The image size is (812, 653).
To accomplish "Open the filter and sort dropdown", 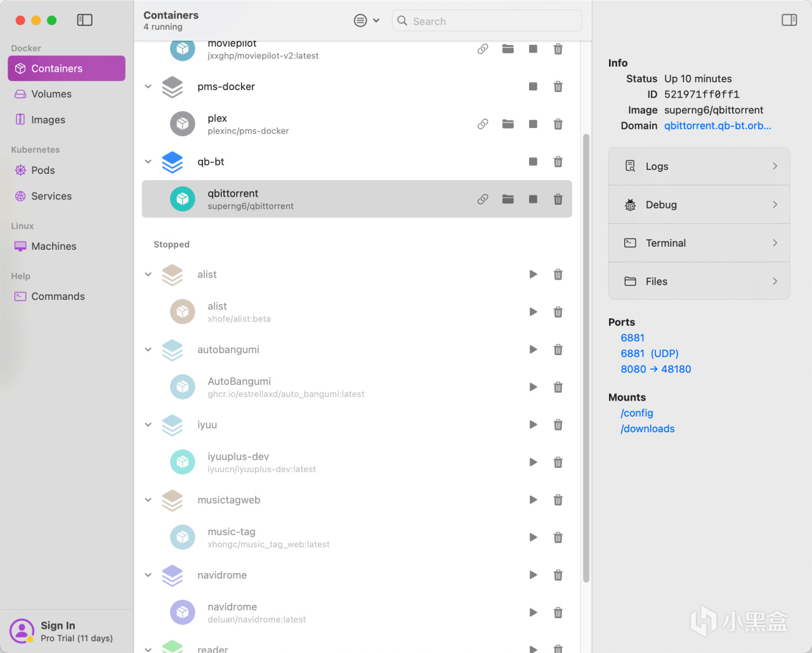I will 367,20.
